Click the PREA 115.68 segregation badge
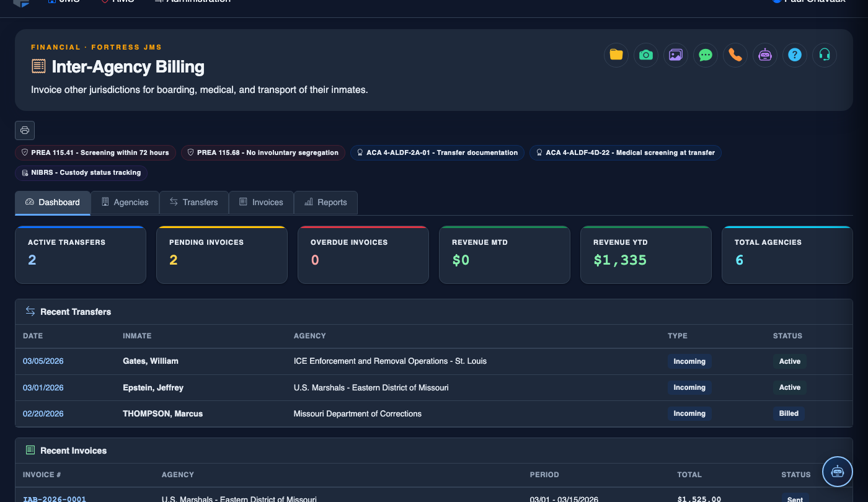Viewport: 868px width, 502px height. 263,152
